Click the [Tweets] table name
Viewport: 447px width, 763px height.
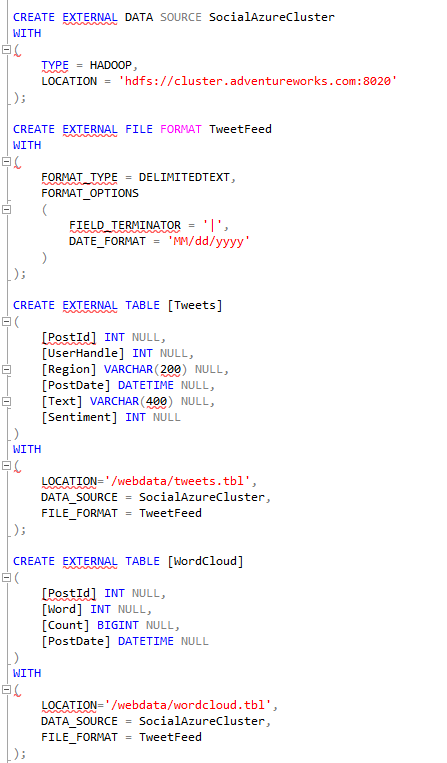[195, 306]
